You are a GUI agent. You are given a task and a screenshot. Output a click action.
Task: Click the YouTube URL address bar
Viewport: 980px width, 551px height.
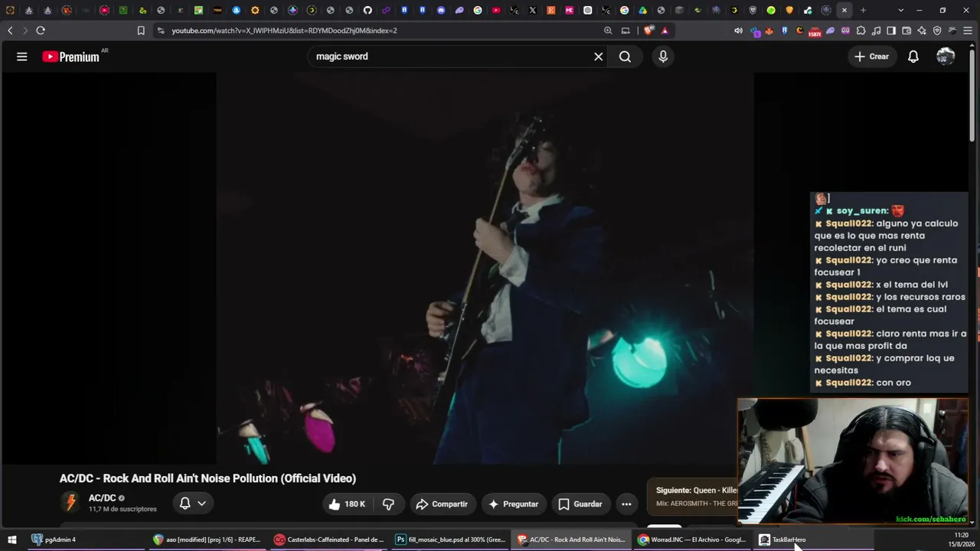pos(383,31)
